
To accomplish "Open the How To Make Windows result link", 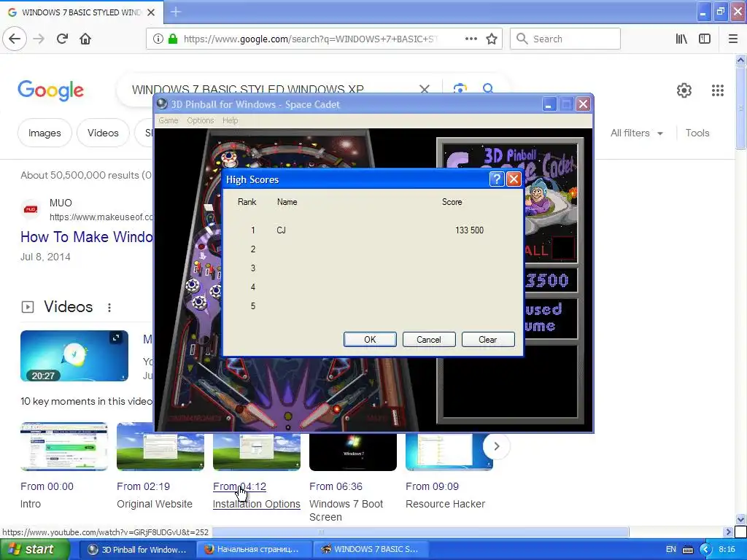I will click(86, 237).
